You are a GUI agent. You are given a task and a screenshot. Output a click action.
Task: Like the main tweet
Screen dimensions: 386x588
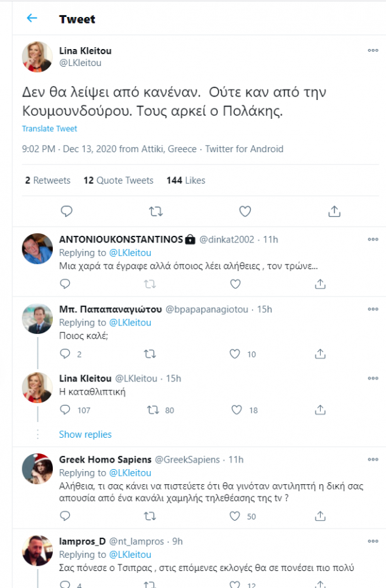(244, 210)
